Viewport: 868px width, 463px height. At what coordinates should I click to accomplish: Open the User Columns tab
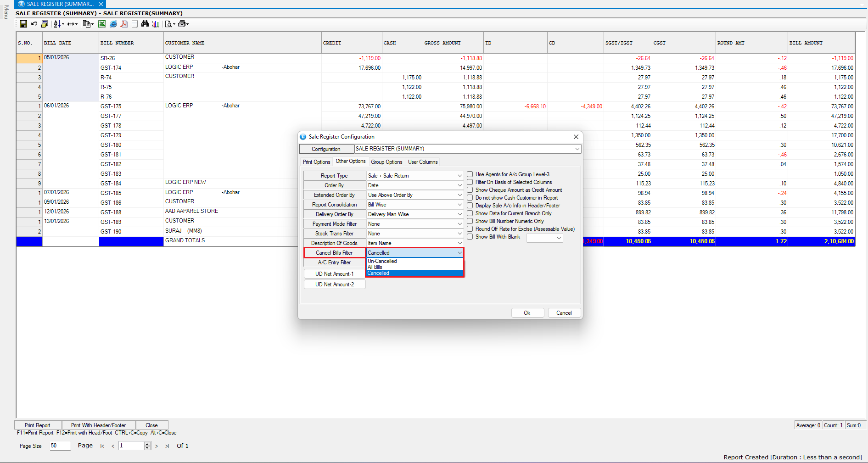click(x=423, y=162)
